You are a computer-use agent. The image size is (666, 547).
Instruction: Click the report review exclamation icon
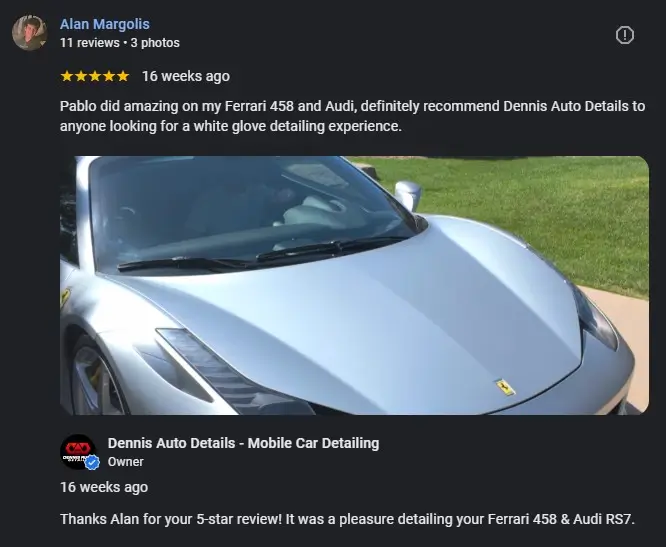coord(624,35)
